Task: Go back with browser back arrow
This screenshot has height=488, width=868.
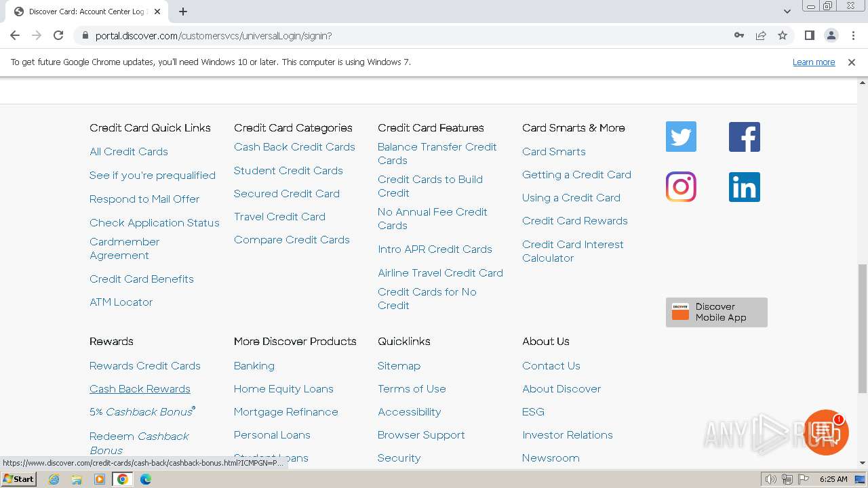Action: coord(15,35)
